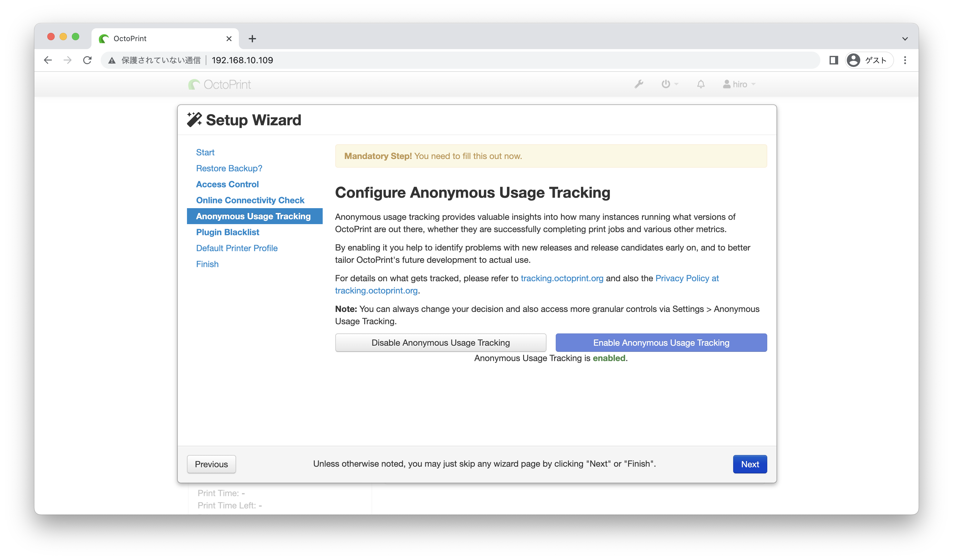Image resolution: width=953 pixels, height=560 pixels.
Task: Click the Previous wizard button
Action: pos(212,464)
